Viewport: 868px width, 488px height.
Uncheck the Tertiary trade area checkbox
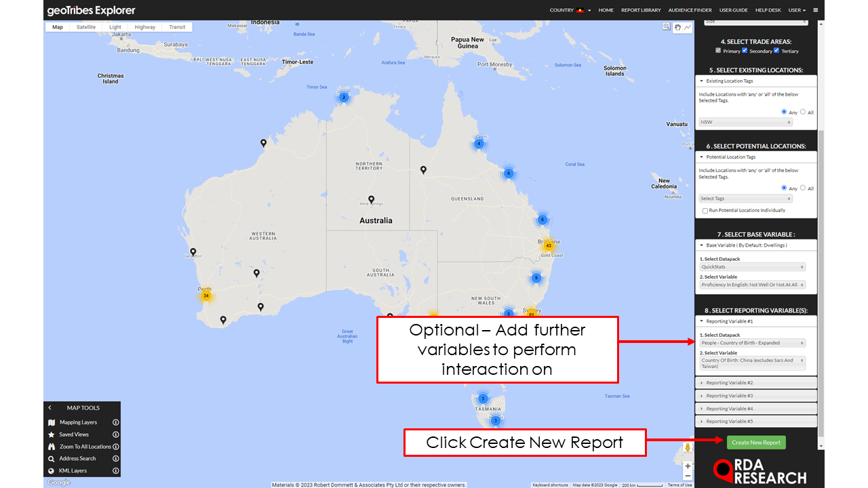point(776,51)
